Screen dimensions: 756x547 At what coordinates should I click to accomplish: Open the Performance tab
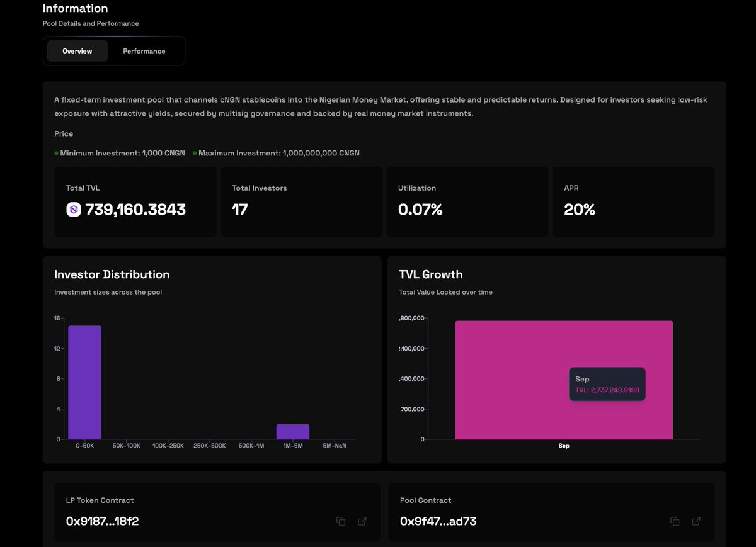click(x=144, y=51)
